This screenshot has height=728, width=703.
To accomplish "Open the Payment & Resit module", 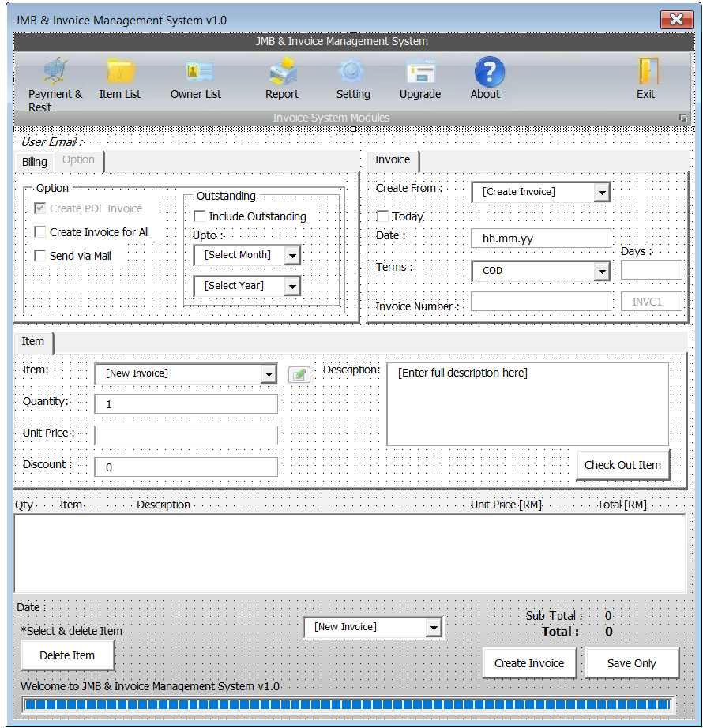I will (x=55, y=71).
